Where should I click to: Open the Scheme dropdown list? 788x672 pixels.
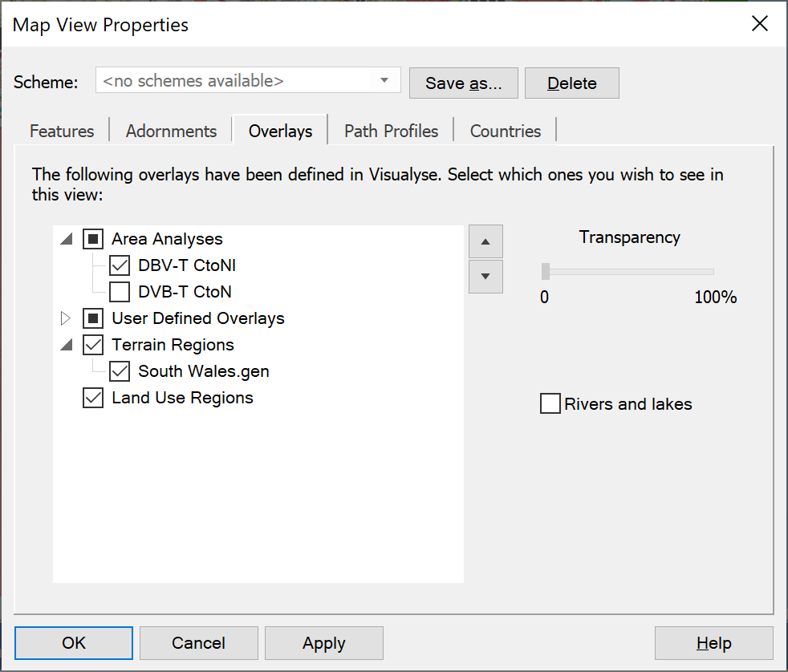[x=384, y=80]
